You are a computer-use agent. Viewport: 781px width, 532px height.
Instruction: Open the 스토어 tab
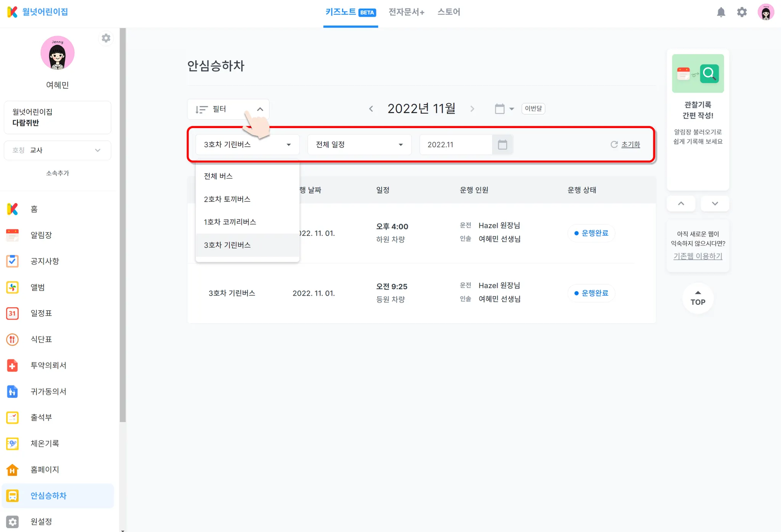tap(448, 12)
